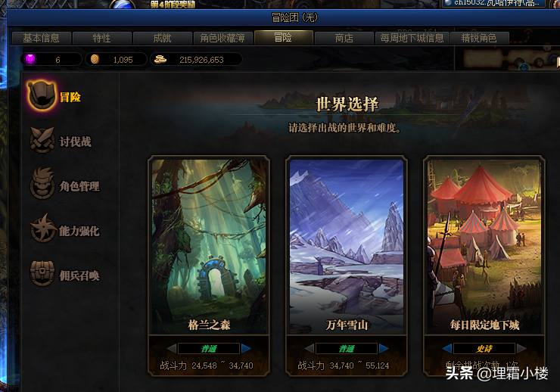Open 能力强化 shuriken icon

click(43, 229)
